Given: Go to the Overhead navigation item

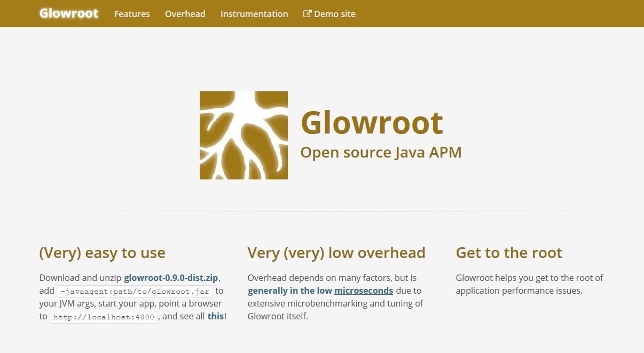Looking at the screenshot, I should pos(185,14).
